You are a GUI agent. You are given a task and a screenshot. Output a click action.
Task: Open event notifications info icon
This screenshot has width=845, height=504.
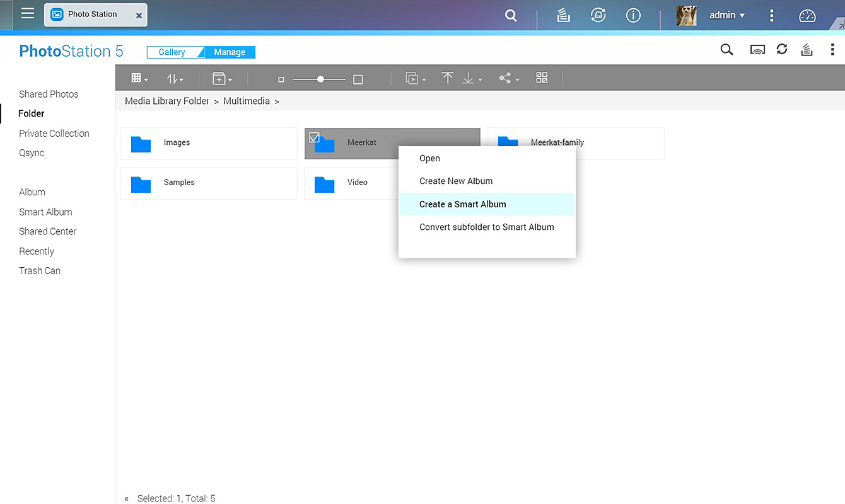pos(633,16)
